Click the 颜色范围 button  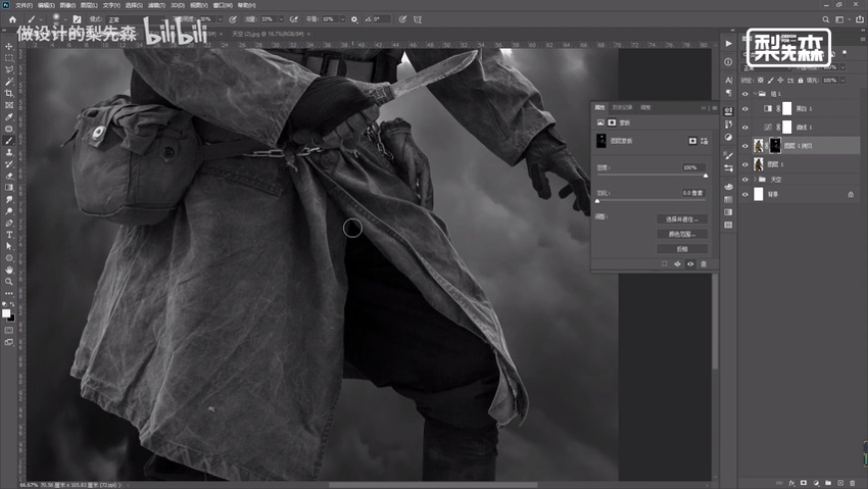(x=682, y=235)
